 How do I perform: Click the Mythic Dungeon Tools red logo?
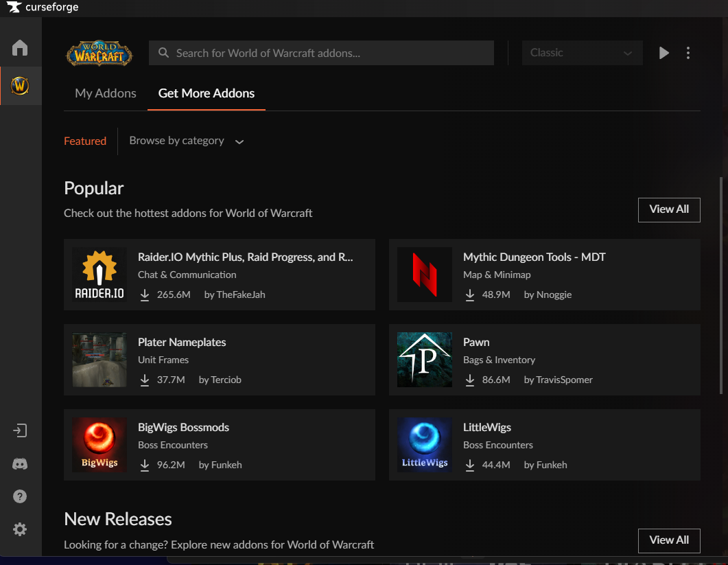coord(424,275)
